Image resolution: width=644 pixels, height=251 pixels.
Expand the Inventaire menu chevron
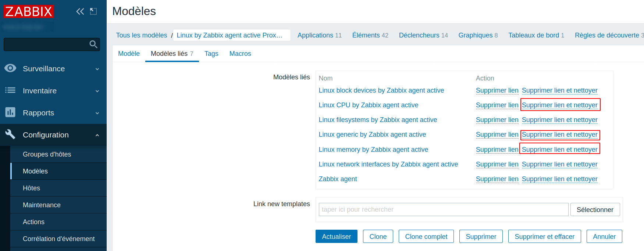pyautogui.click(x=97, y=91)
